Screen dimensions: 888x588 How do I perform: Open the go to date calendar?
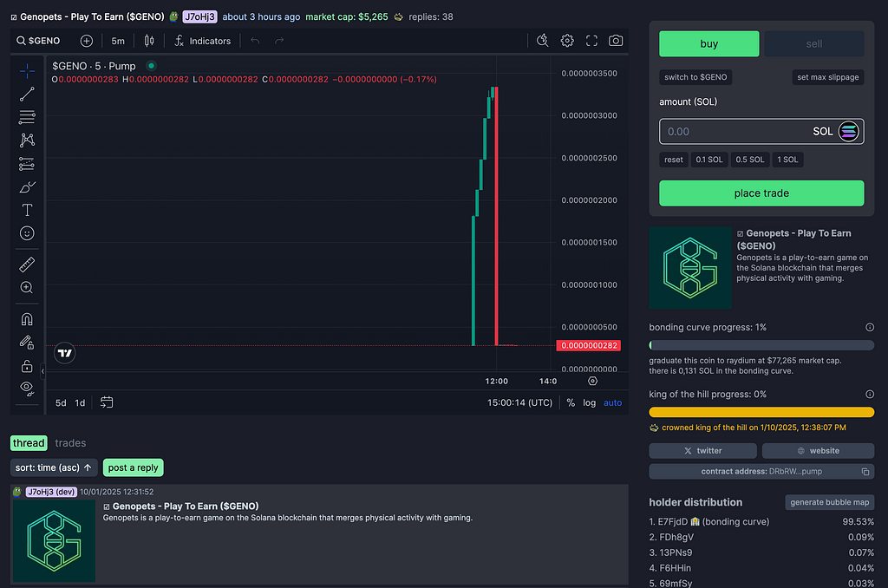tap(107, 402)
